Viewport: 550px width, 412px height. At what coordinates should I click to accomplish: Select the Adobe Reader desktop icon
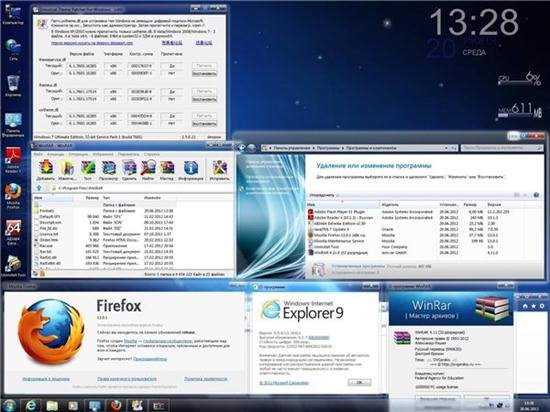(13, 161)
